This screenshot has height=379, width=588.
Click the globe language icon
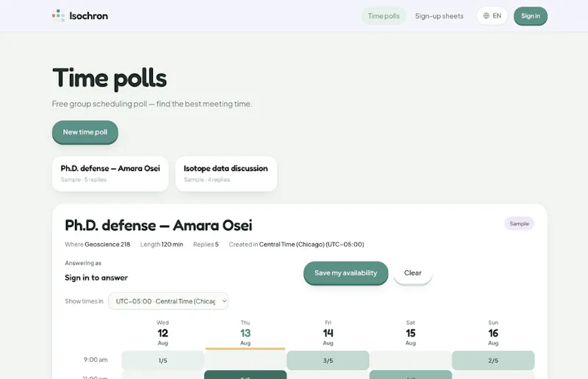487,15
